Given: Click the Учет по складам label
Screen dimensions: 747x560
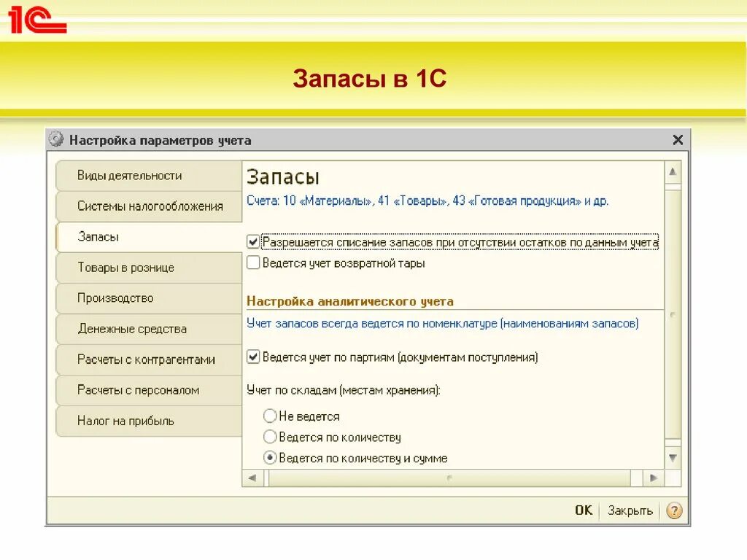Looking at the screenshot, I should pos(343,390).
